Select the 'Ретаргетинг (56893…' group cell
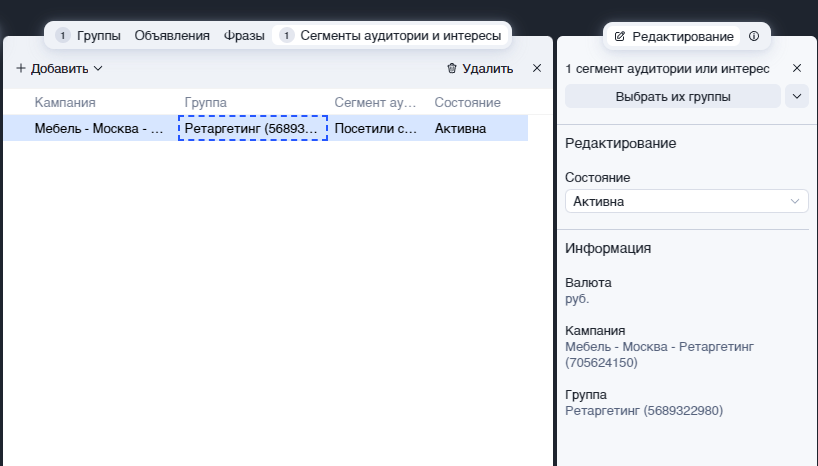818x466 pixels. coord(253,128)
